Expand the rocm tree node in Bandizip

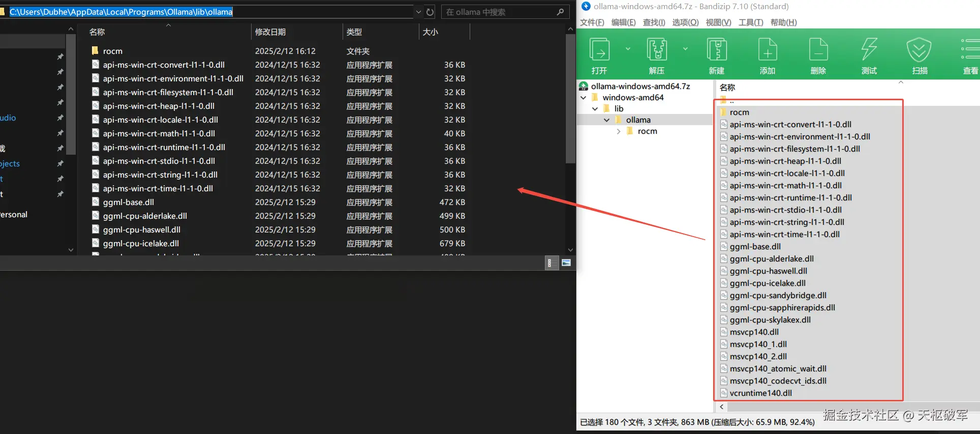coord(618,131)
